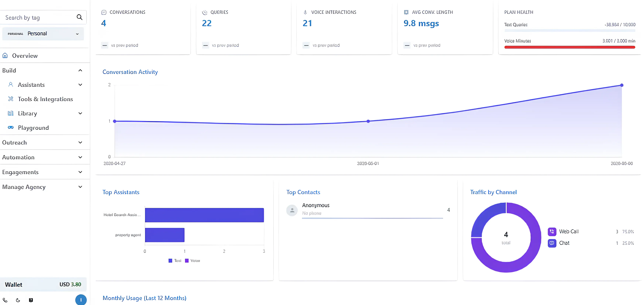This screenshot has width=644, height=305.
Task: Click the property agent bar
Action: 165,235
